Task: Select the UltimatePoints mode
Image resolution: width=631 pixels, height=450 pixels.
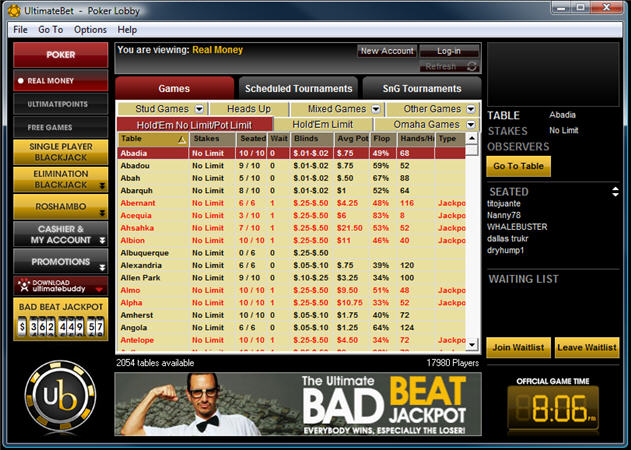Action: (61, 104)
